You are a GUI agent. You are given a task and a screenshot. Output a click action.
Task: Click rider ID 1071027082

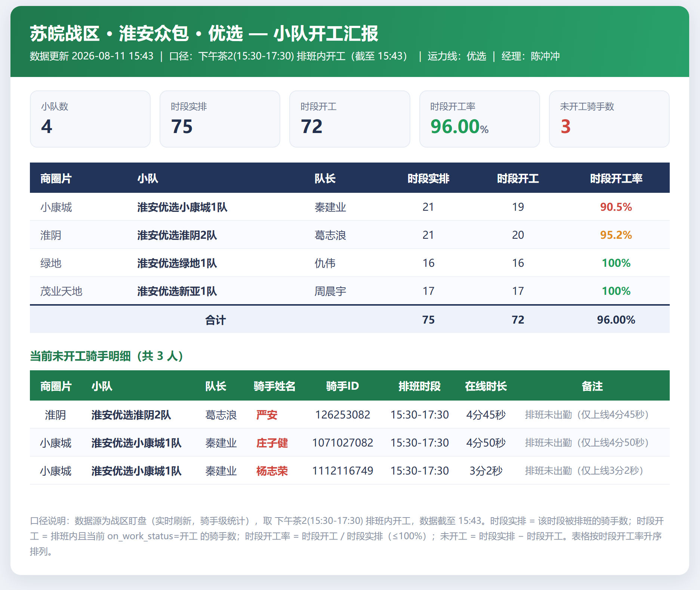click(342, 443)
